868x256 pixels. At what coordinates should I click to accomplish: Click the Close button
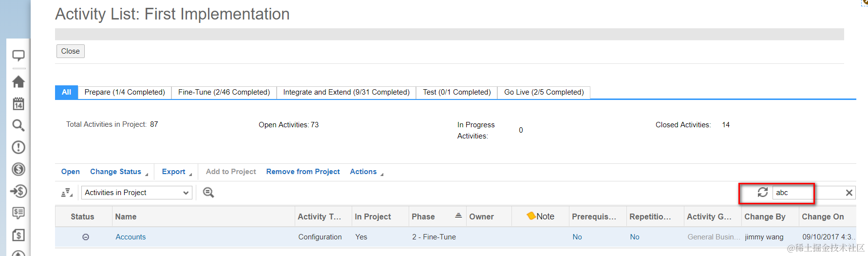[71, 51]
